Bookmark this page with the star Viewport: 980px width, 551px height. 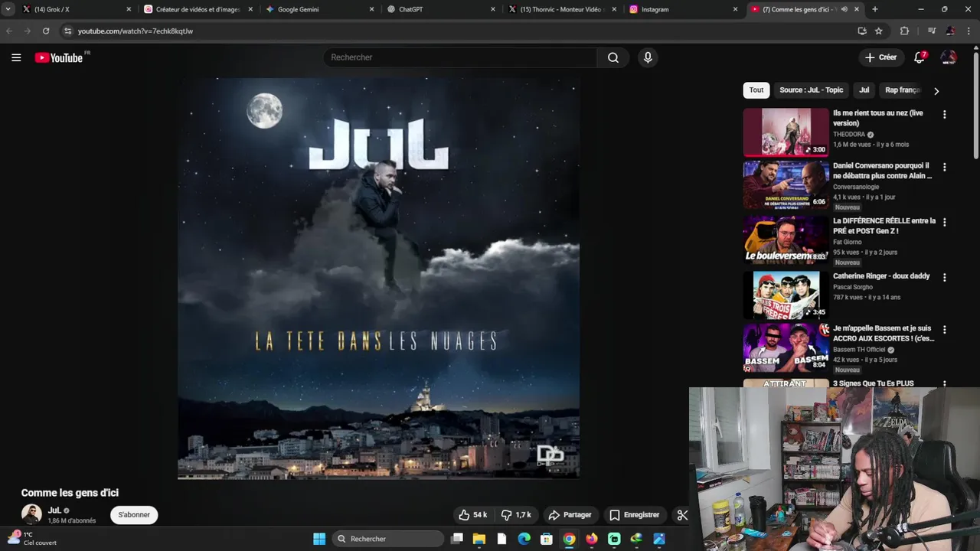tap(879, 31)
